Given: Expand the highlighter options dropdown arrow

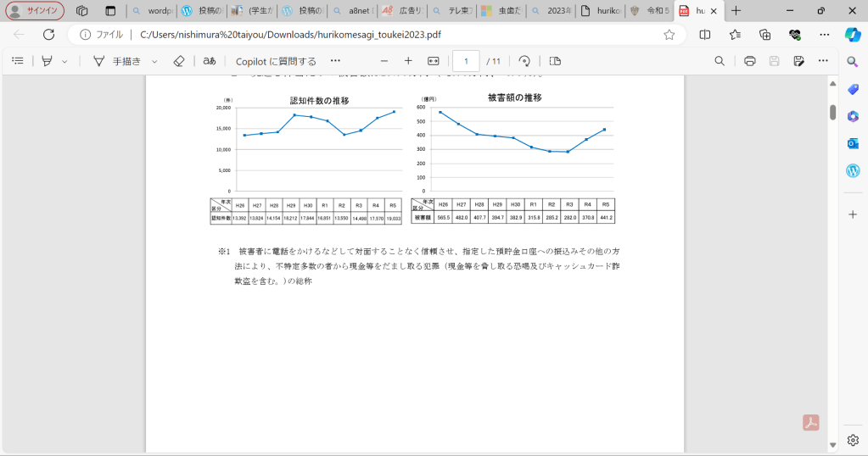Looking at the screenshot, I should coord(64,62).
